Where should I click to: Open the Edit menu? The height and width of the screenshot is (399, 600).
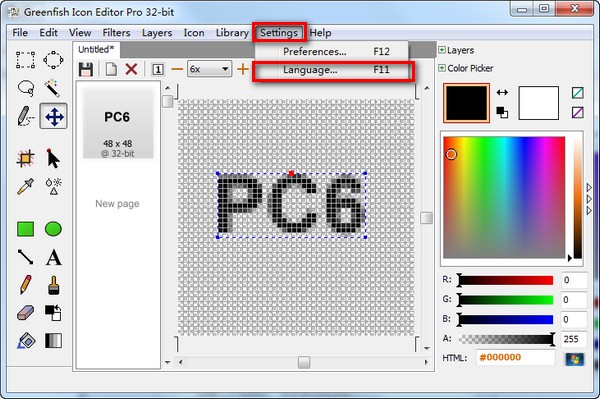(48, 33)
